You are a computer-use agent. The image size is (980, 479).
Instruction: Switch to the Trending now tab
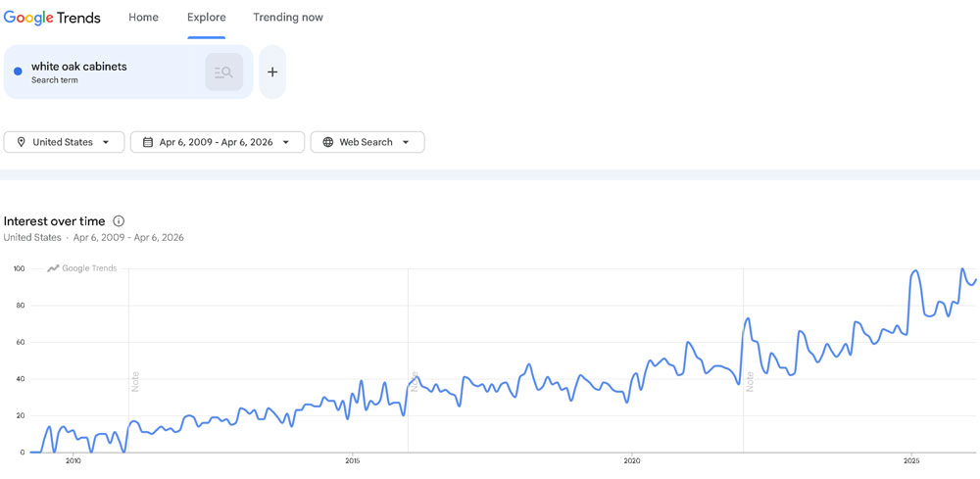[288, 18]
